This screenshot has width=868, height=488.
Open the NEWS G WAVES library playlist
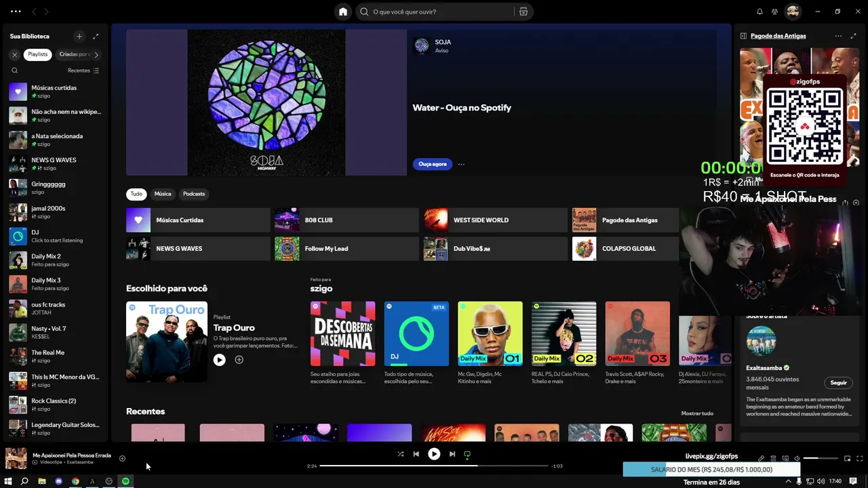(56, 164)
